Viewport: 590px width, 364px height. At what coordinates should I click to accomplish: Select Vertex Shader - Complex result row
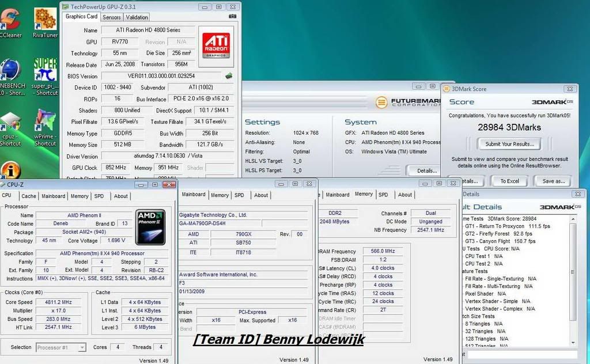pyautogui.click(x=500, y=309)
